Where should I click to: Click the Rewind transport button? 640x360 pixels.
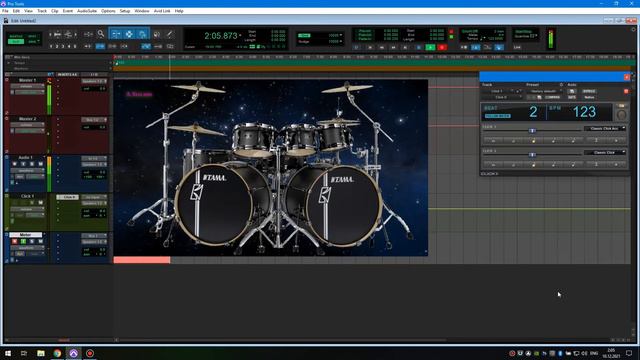coord(382,47)
